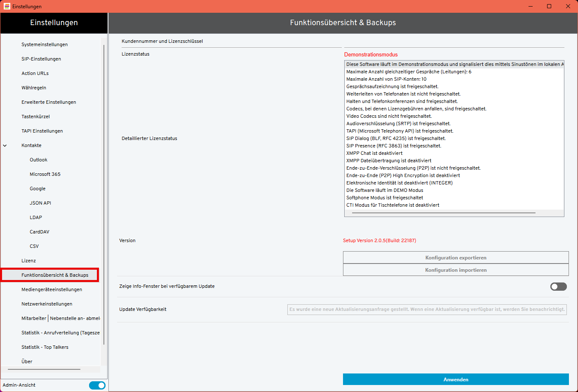Enable info window for available updates
This screenshot has height=392, width=578.
[558, 287]
